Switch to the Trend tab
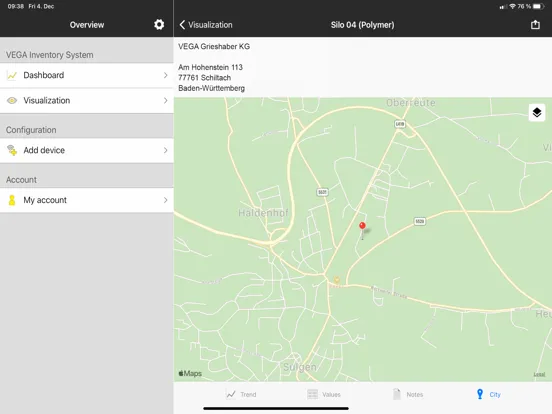Viewport: 552px width, 414px height. click(241, 394)
